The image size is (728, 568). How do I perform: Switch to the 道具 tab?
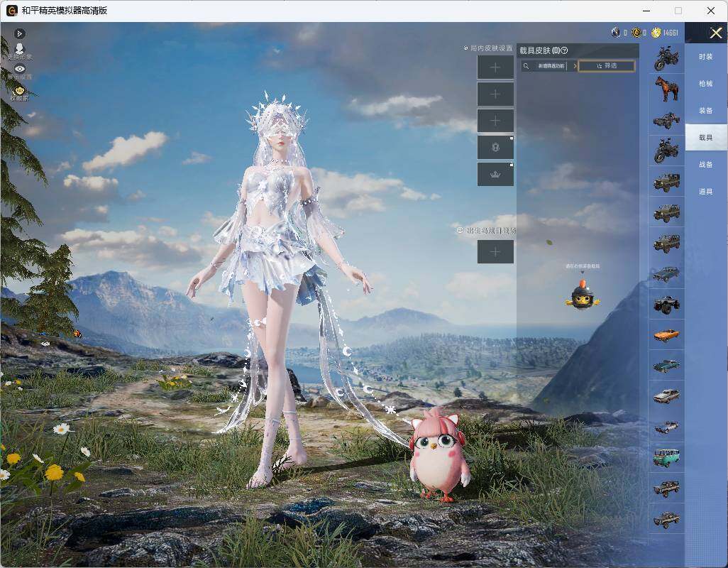point(706,192)
